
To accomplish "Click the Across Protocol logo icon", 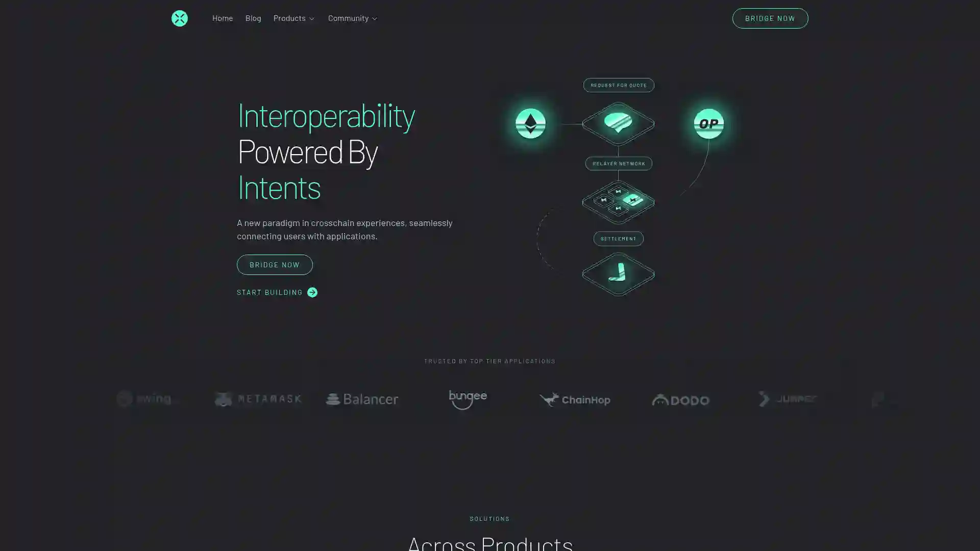I will tap(180, 18).
